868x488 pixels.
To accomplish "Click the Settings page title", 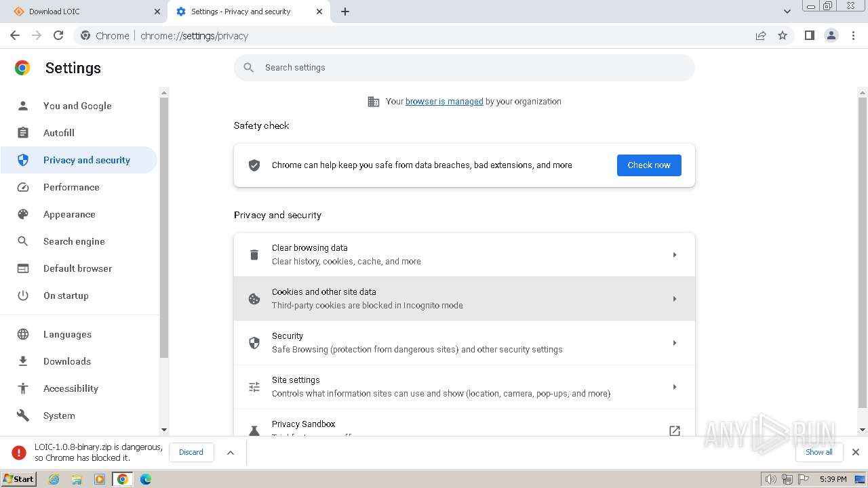I will tap(73, 68).
